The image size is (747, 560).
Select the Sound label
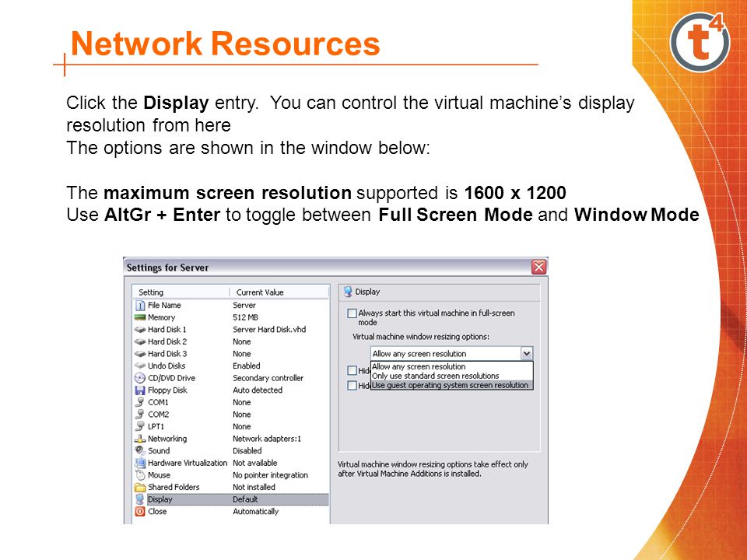[159, 450]
